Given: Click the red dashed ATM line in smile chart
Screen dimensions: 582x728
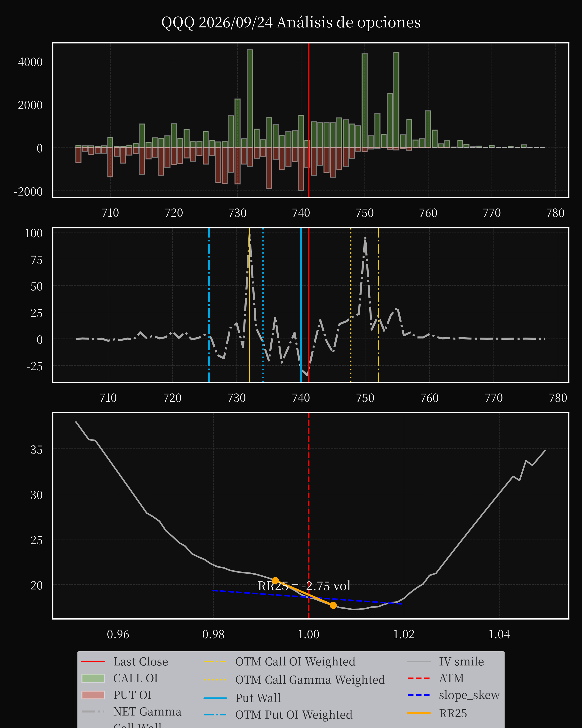Looking at the screenshot, I should pos(309,516).
